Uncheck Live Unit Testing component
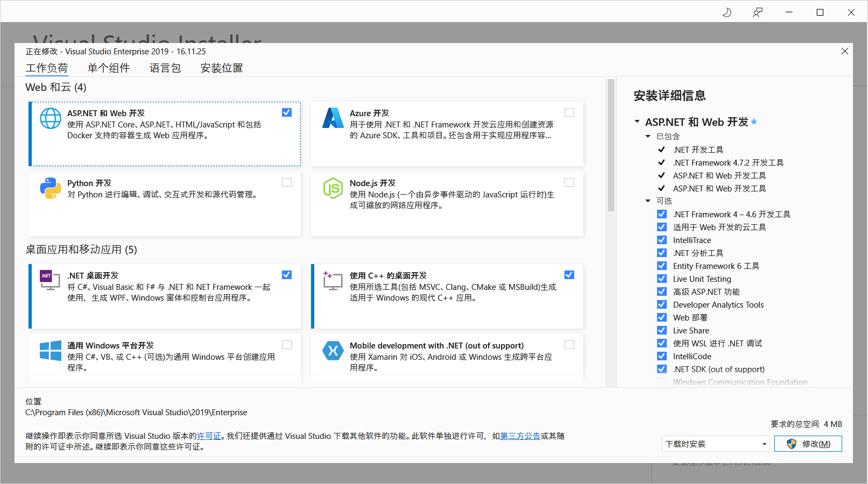Viewport: 868px width, 484px height. tap(662, 279)
